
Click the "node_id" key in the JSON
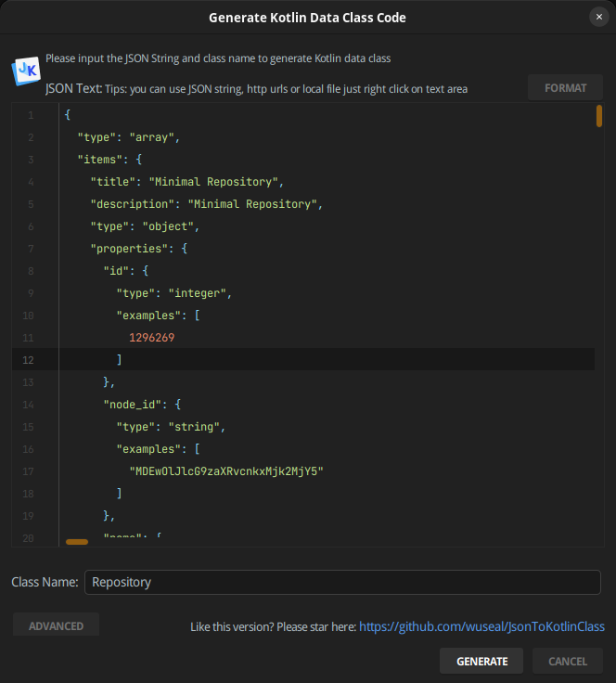132,405
